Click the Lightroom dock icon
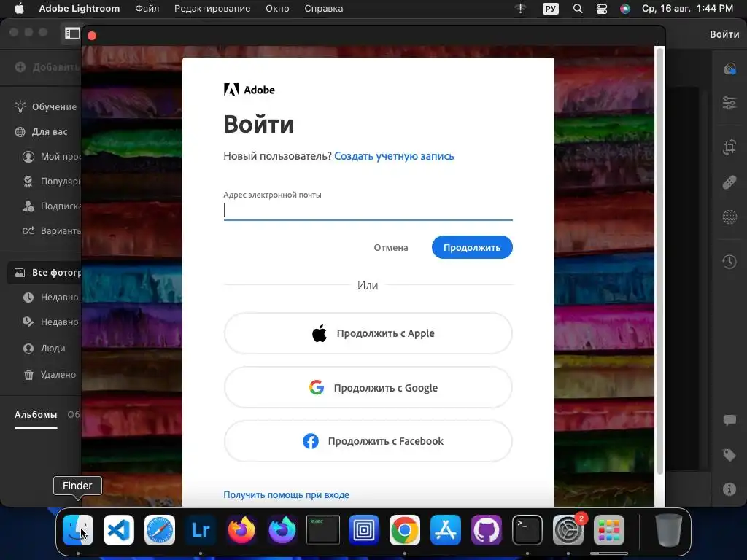747x560 pixels. pyautogui.click(x=201, y=529)
